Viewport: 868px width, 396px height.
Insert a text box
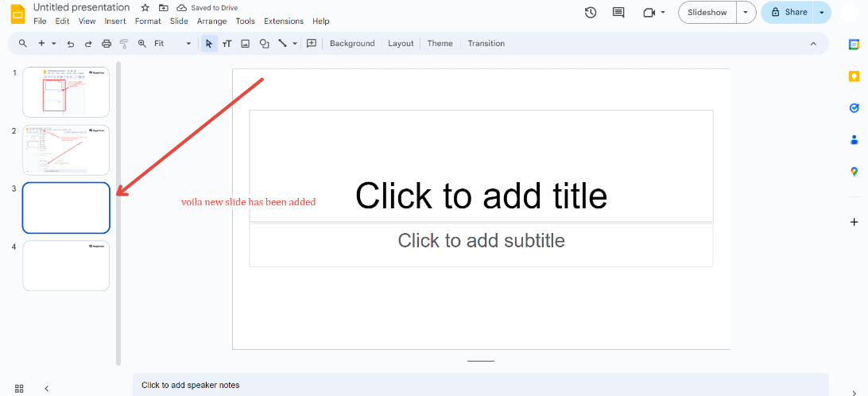(227, 43)
